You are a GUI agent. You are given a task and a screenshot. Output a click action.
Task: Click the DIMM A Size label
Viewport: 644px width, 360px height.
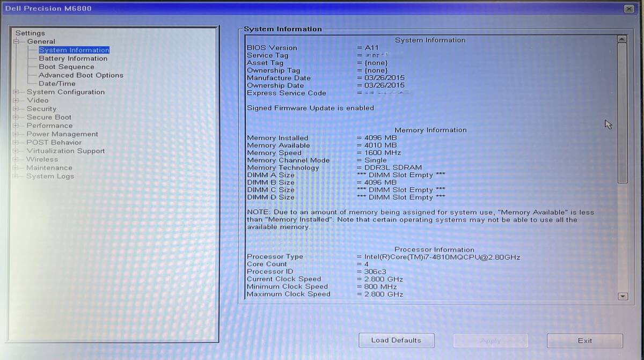click(271, 175)
